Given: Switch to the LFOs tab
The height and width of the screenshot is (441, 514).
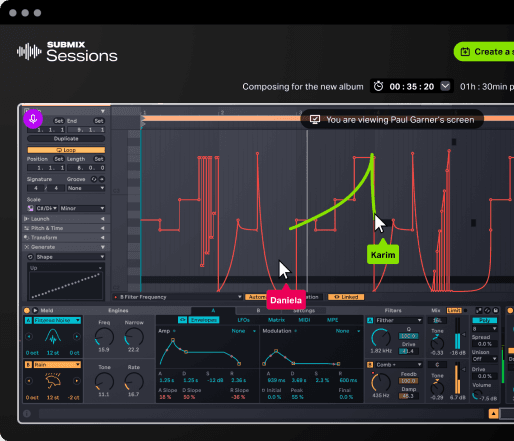Looking at the screenshot, I should (243, 320).
